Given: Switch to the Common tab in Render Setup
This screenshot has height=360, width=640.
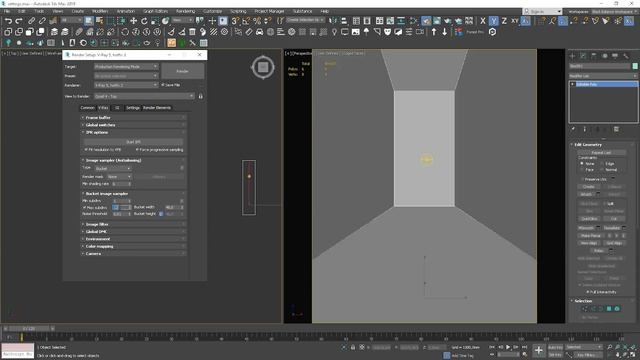Looking at the screenshot, I should point(87,108).
